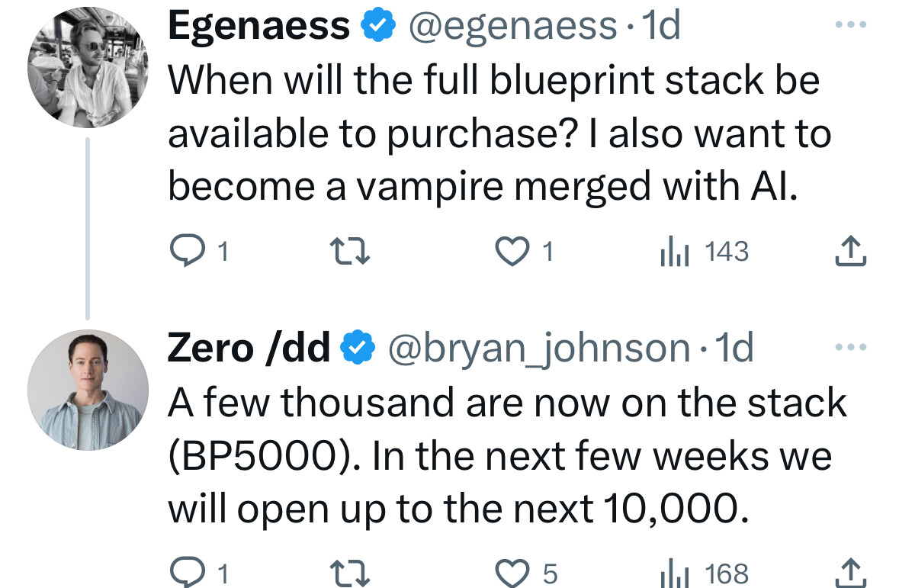The height and width of the screenshot is (588, 899).
Task: Open Zero /dd's profile picture
Action: pyautogui.click(x=88, y=390)
